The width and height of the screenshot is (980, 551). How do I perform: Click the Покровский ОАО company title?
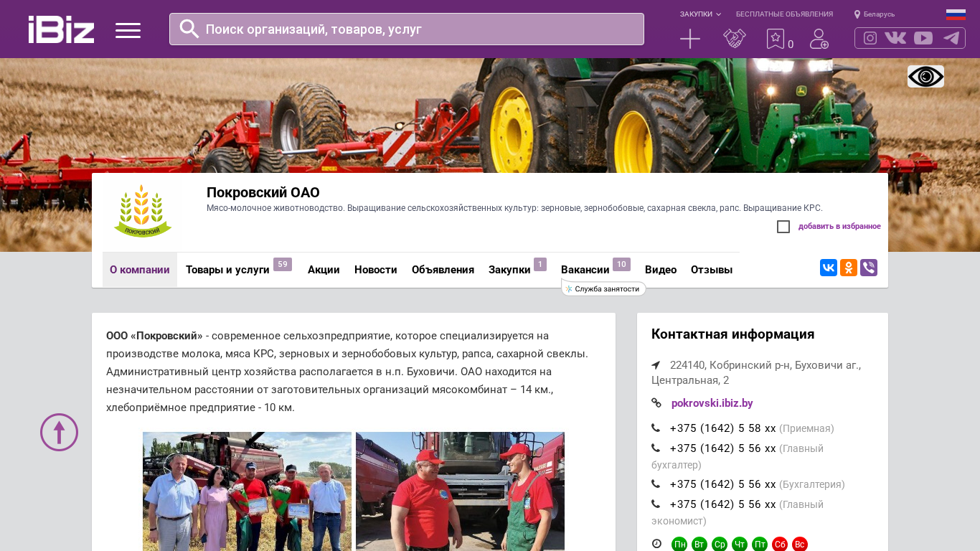pyautogui.click(x=263, y=192)
